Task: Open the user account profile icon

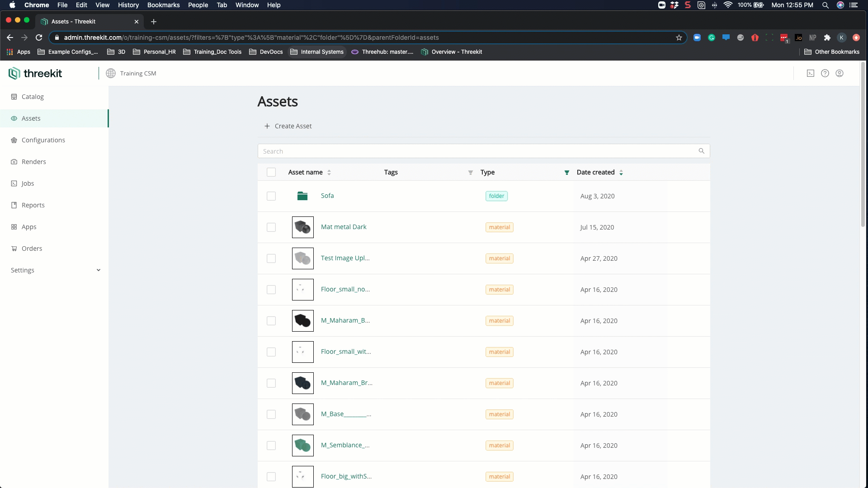Action: 839,73
